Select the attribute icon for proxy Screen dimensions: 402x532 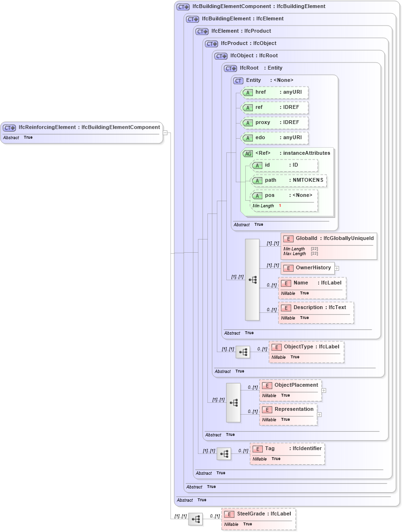tap(248, 123)
